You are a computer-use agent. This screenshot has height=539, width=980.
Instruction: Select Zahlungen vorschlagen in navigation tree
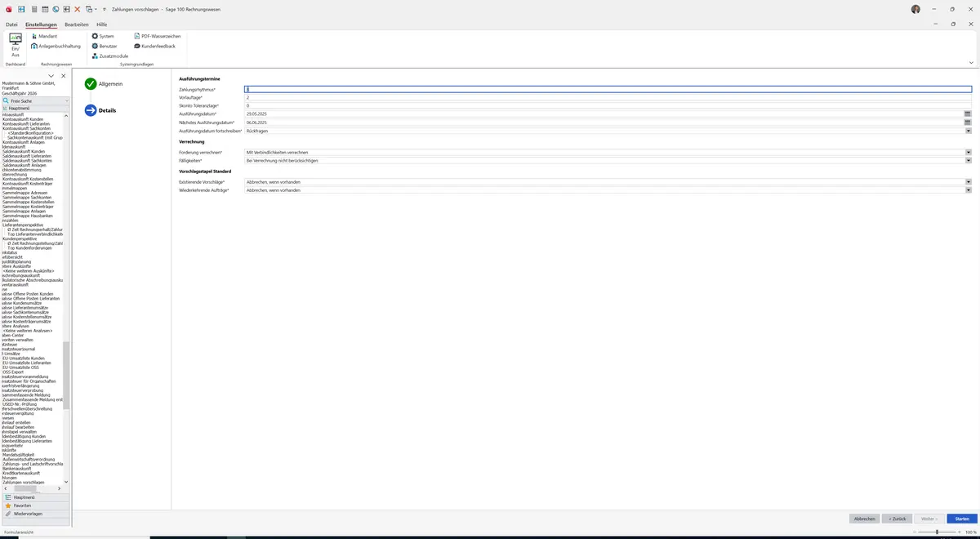coord(24,483)
